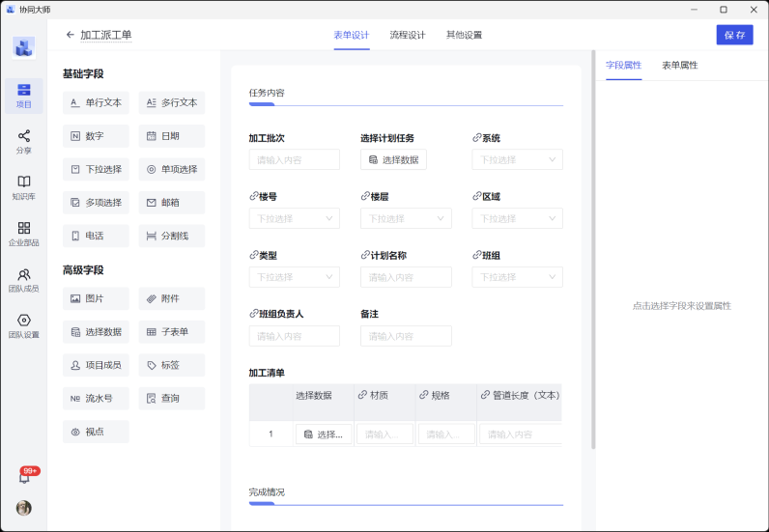
Task: Click 选择数据 button under 选择计划任务
Action: pyautogui.click(x=393, y=159)
